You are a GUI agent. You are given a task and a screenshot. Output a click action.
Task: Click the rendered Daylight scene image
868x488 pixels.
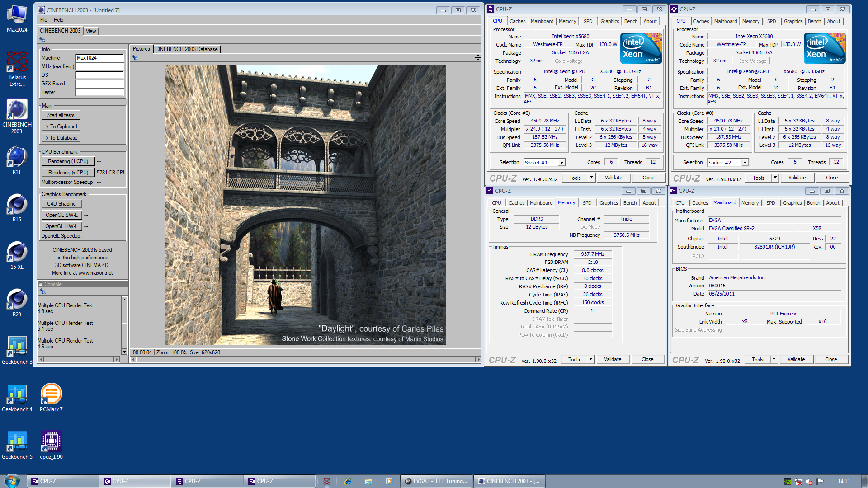click(305, 205)
